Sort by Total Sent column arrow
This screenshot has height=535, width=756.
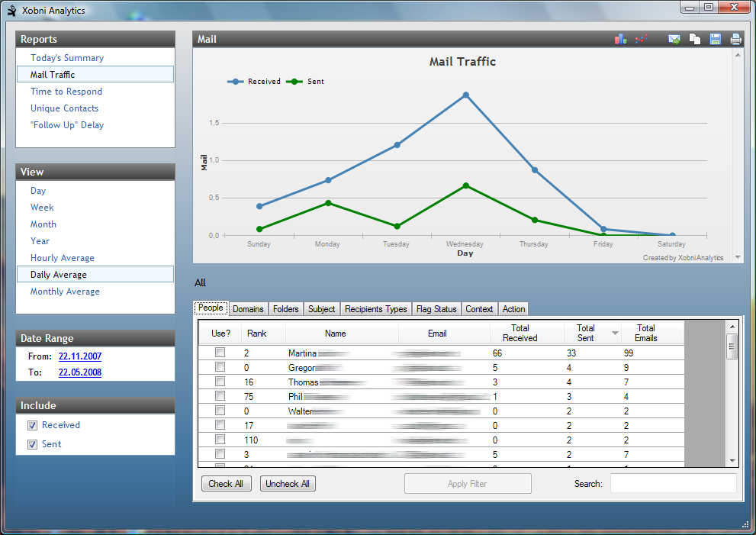[x=615, y=334]
